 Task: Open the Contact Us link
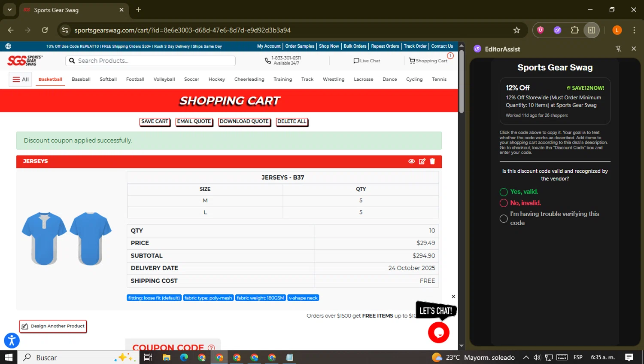[442, 46]
